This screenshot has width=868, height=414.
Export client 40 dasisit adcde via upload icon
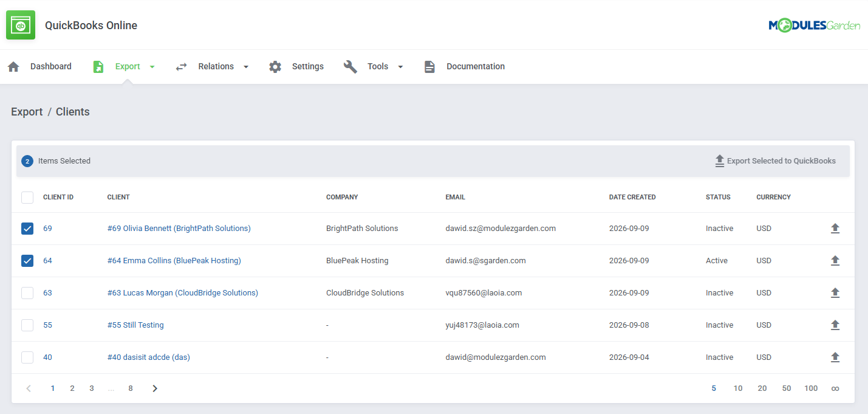click(x=835, y=357)
